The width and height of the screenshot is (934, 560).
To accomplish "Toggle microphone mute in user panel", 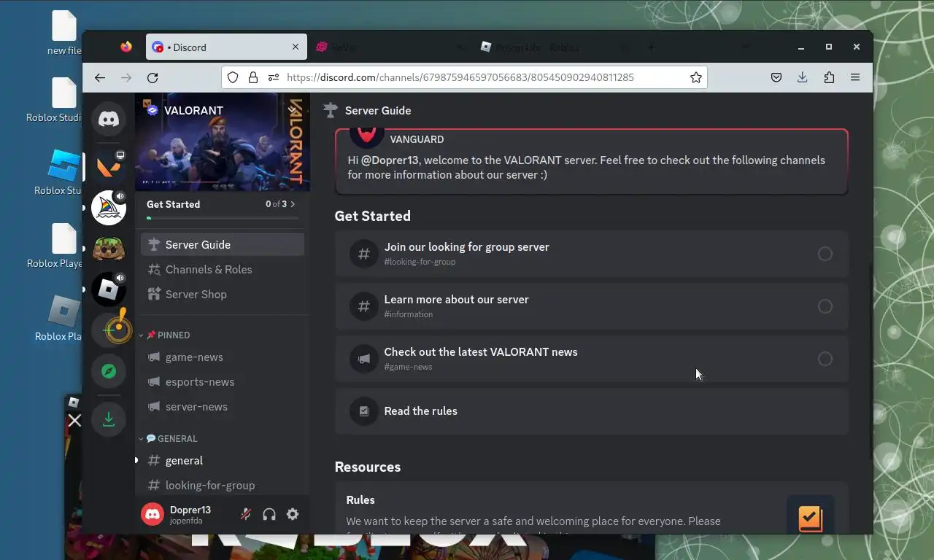I will [246, 514].
